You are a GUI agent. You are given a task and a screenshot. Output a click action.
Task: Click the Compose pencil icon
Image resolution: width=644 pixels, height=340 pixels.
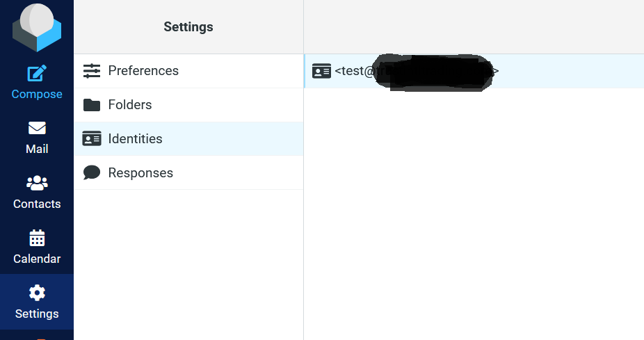coord(37,74)
